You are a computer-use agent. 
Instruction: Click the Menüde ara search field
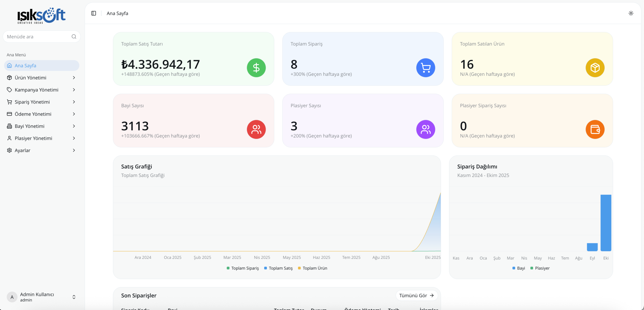click(x=38, y=37)
